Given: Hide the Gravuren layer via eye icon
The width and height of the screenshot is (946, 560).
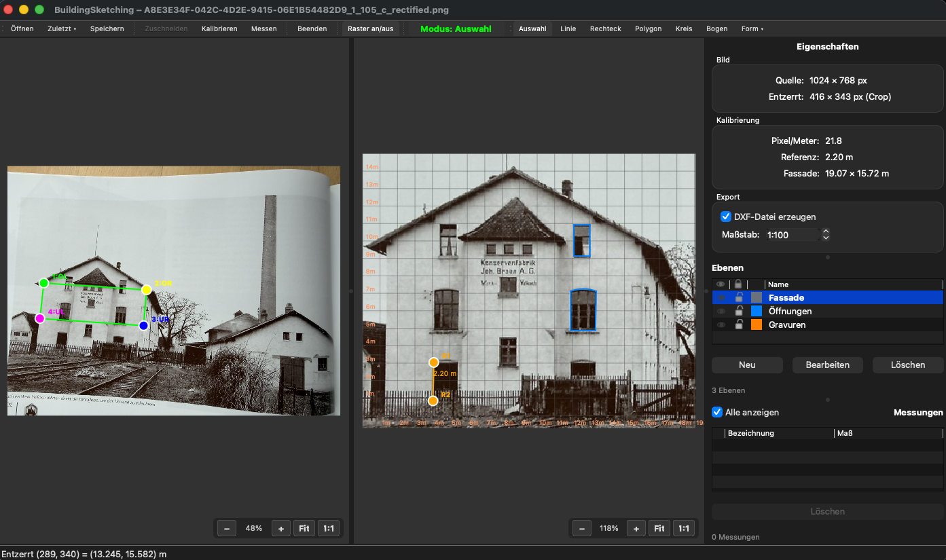Looking at the screenshot, I should click(x=721, y=325).
